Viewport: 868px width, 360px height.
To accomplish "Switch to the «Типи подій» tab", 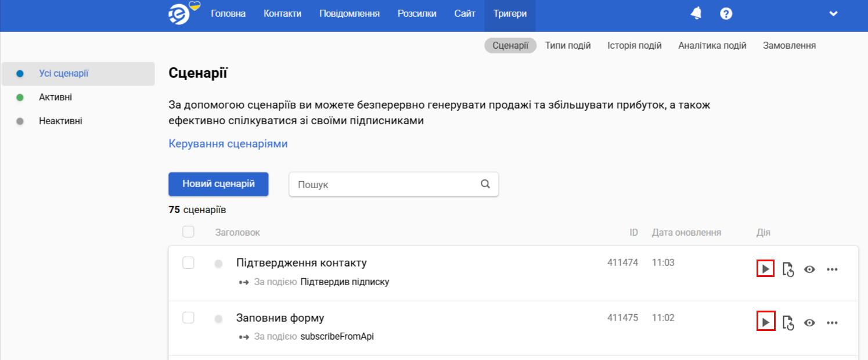I will 568,45.
